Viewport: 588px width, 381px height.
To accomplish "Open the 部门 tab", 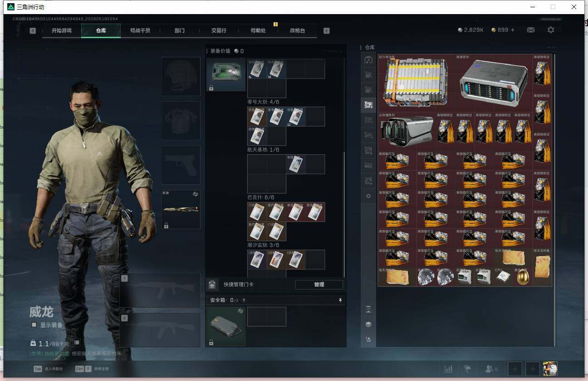I will coord(179,30).
